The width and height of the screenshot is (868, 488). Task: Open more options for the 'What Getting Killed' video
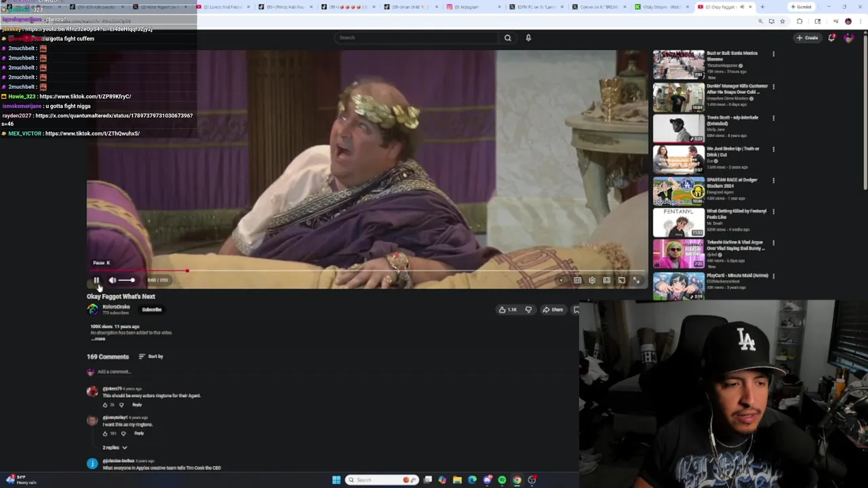click(x=773, y=211)
